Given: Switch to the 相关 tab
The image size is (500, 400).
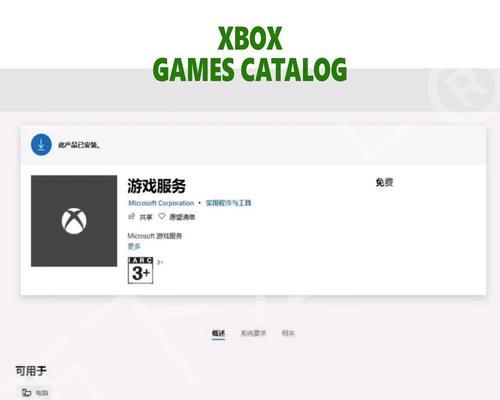Looking at the screenshot, I should tap(288, 333).
